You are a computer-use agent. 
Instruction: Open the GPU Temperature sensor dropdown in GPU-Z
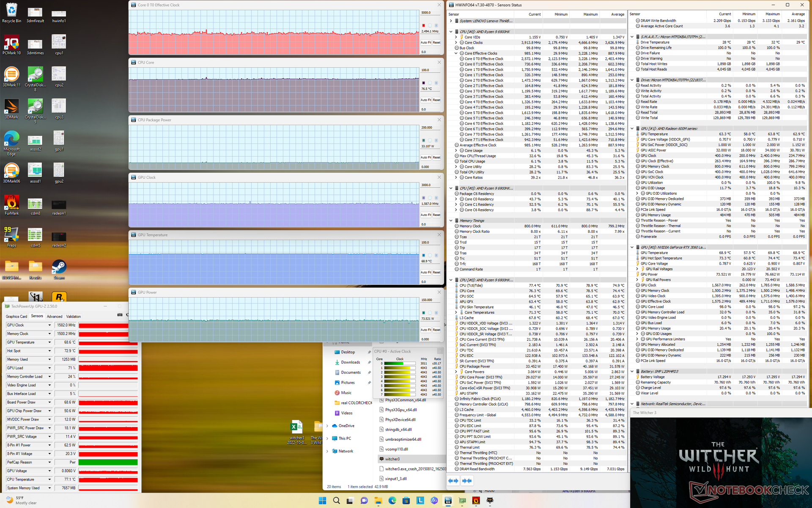point(49,342)
